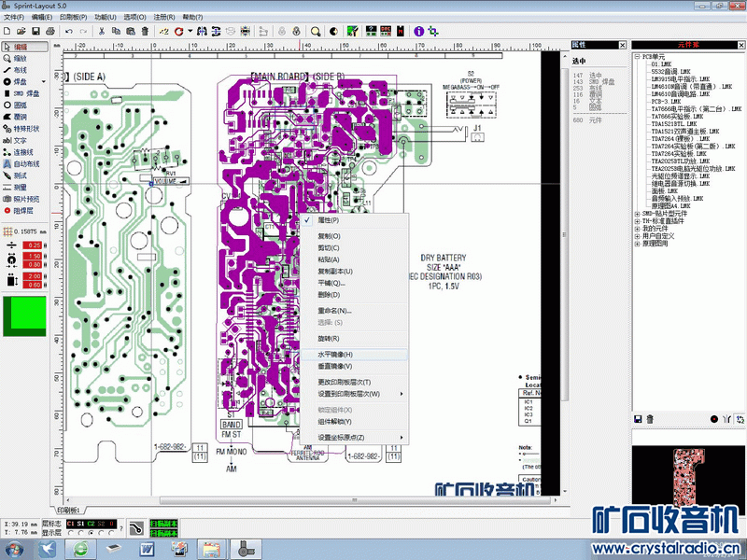
Task: Open the 编辑(E) menu
Action: (x=42, y=17)
